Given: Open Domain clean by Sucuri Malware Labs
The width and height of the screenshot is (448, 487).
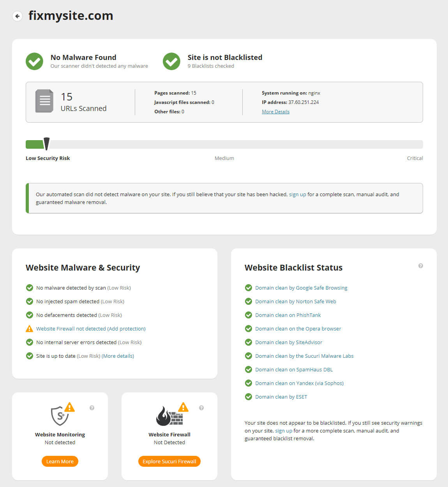Looking at the screenshot, I should [x=304, y=356].
